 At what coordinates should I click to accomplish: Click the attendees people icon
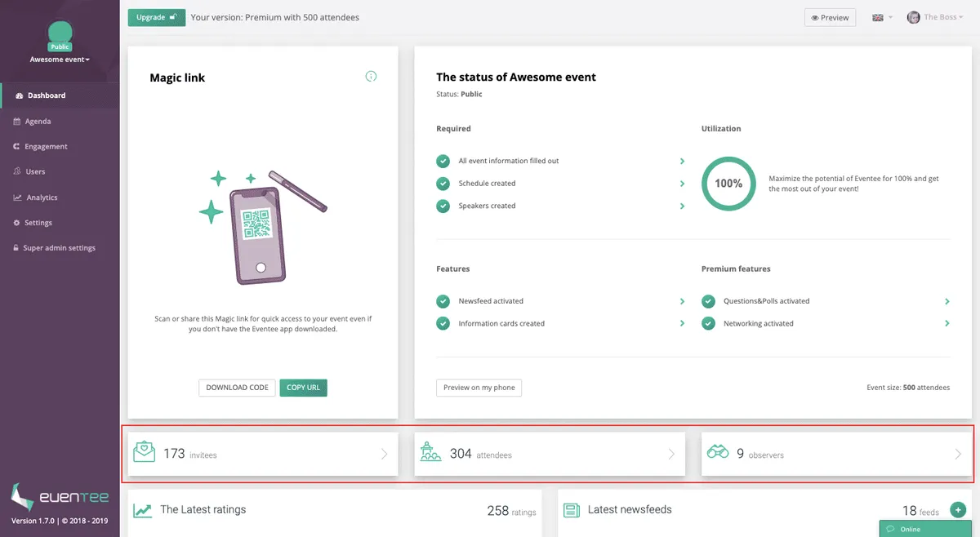[430, 453]
